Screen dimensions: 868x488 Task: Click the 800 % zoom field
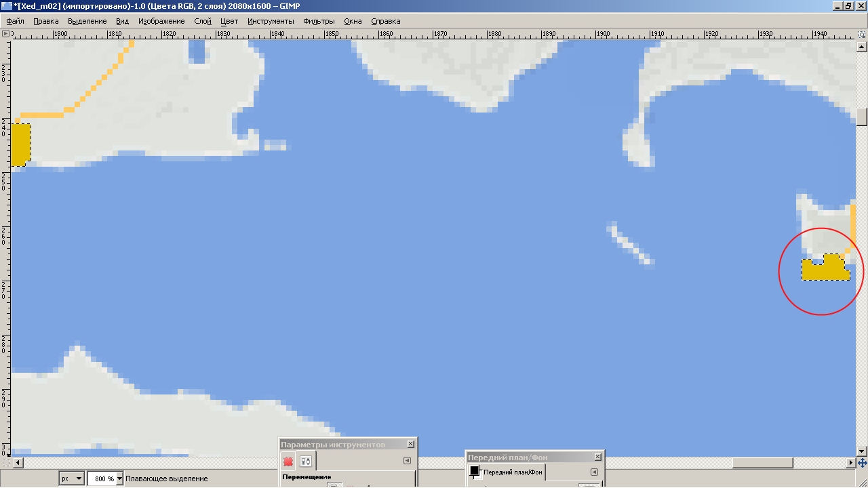pos(102,479)
